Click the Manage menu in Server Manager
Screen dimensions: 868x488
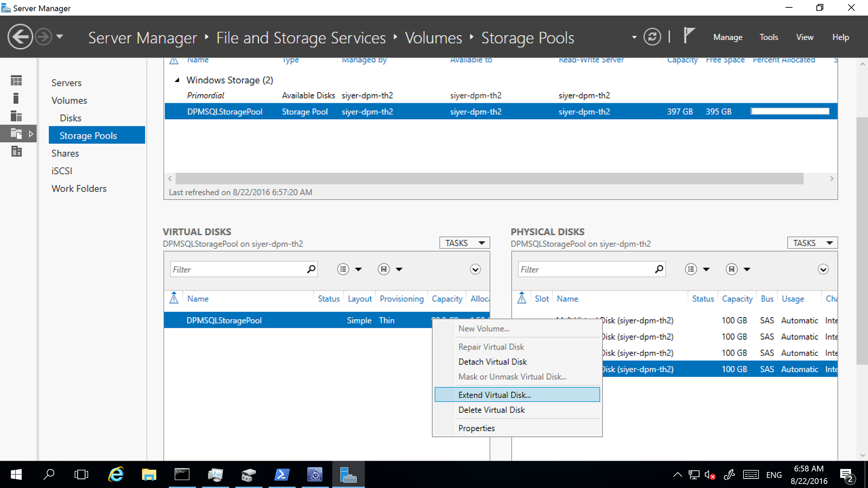730,37
